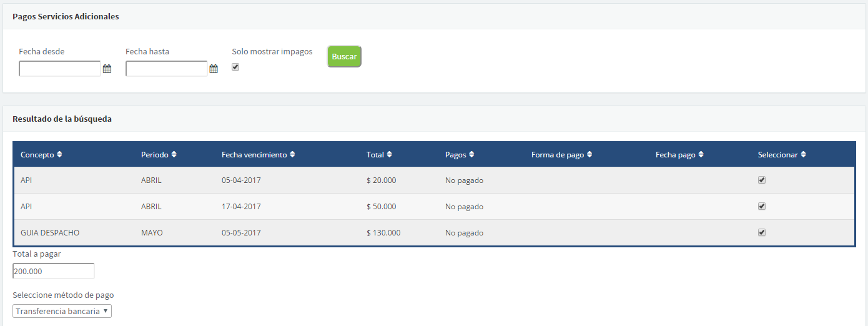Sort by Total column sort icon

pyautogui.click(x=389, y=155)
